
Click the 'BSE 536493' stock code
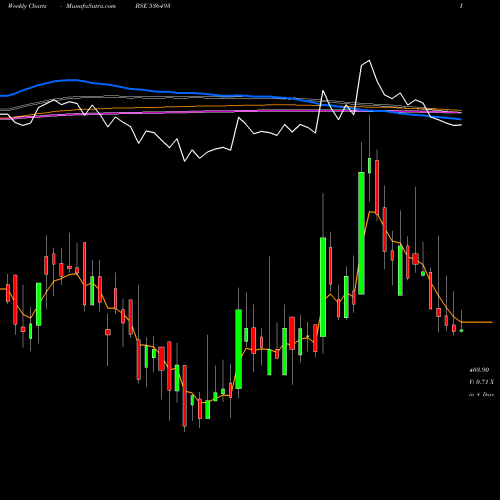(x=153, y=6)
